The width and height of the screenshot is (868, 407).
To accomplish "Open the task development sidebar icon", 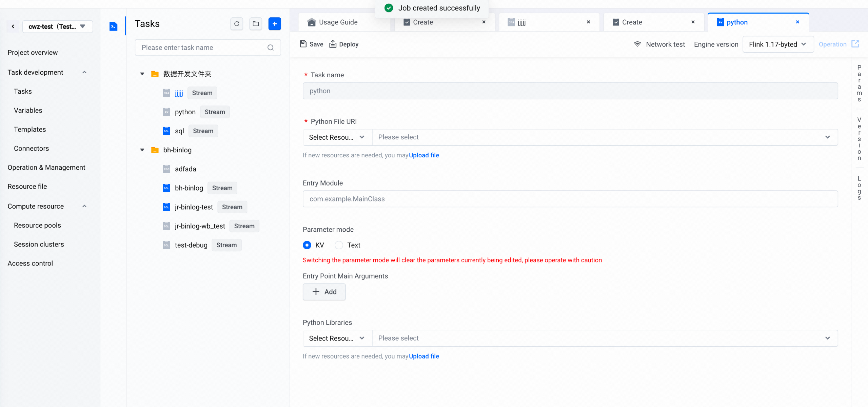I will [x=113, y=26].
